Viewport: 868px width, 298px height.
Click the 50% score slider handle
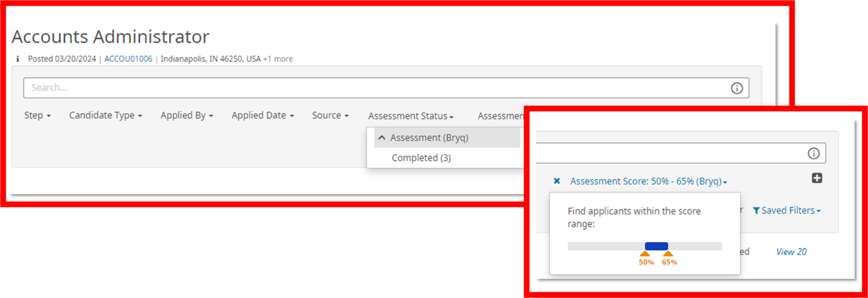click(645, 254)
